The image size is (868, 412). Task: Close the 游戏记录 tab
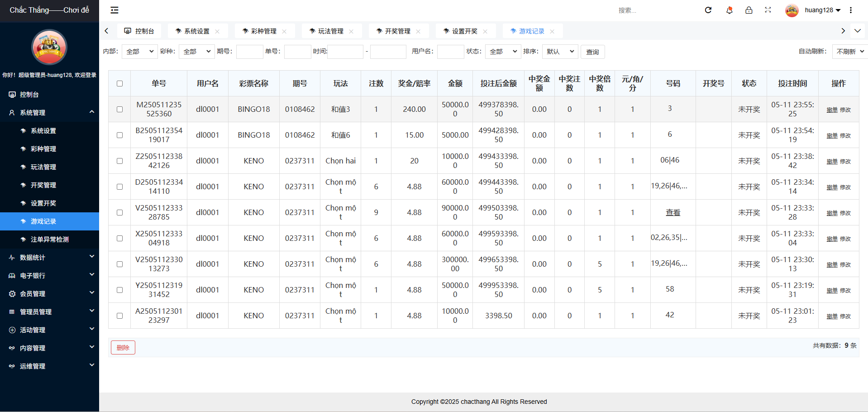pos(552,31)
